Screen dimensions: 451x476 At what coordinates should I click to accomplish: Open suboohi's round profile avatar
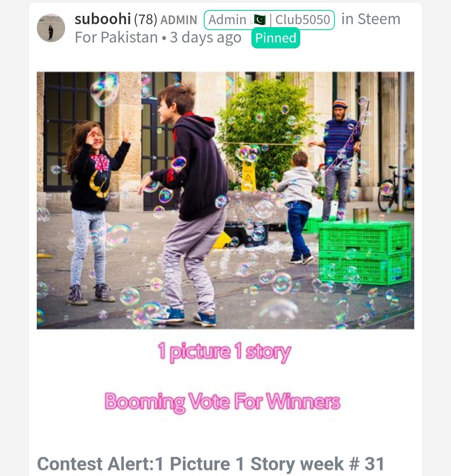(x=51, y=28)
